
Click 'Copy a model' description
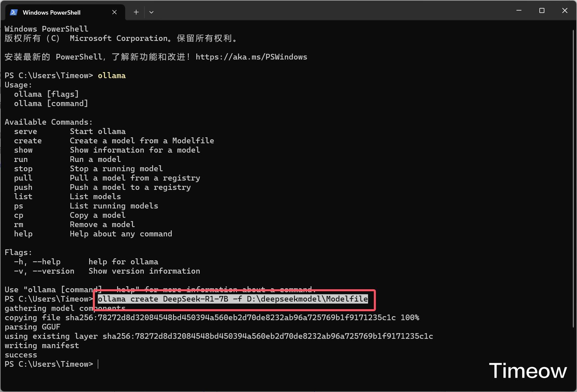click(97, 215)
